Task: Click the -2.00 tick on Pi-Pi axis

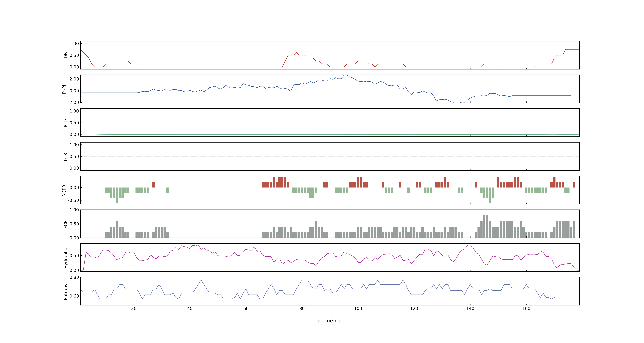Action: pyautogui.click(x=73, y=102)
